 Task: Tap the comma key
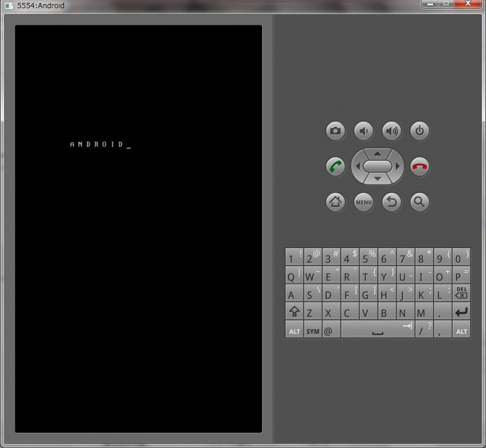pyautogui.click(x=443, y=329)
